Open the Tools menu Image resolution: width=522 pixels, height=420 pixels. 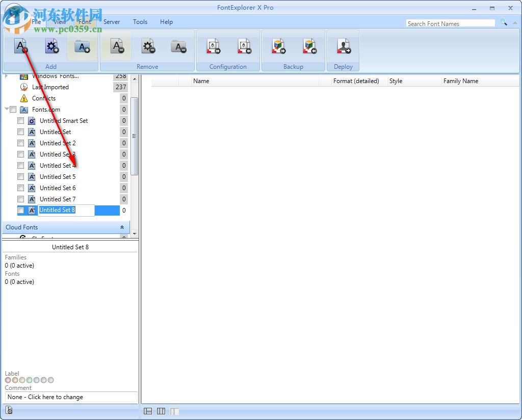coord(140,22)
